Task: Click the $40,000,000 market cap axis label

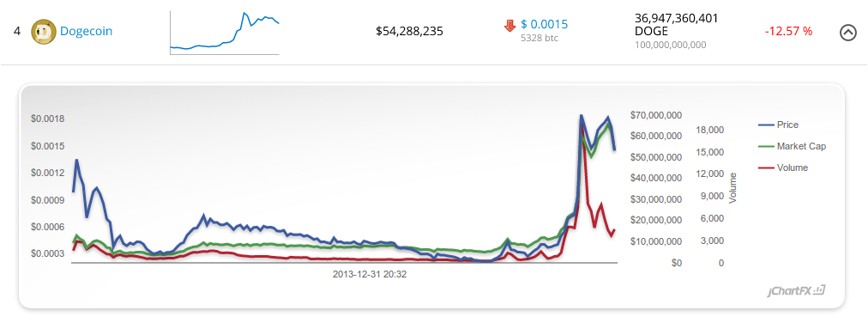Action: point(656,178)
